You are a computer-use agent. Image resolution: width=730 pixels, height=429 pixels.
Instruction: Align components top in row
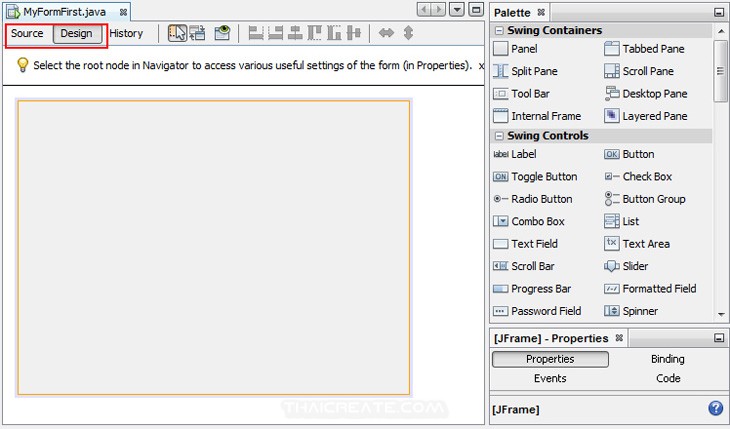pyautogui.click(x=314, y=33)
